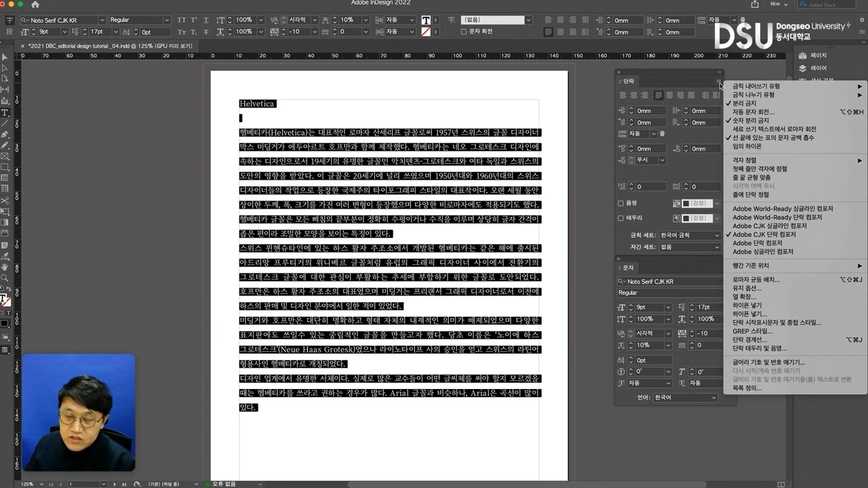Switch control bar to character formatting mode

(10, 20)
